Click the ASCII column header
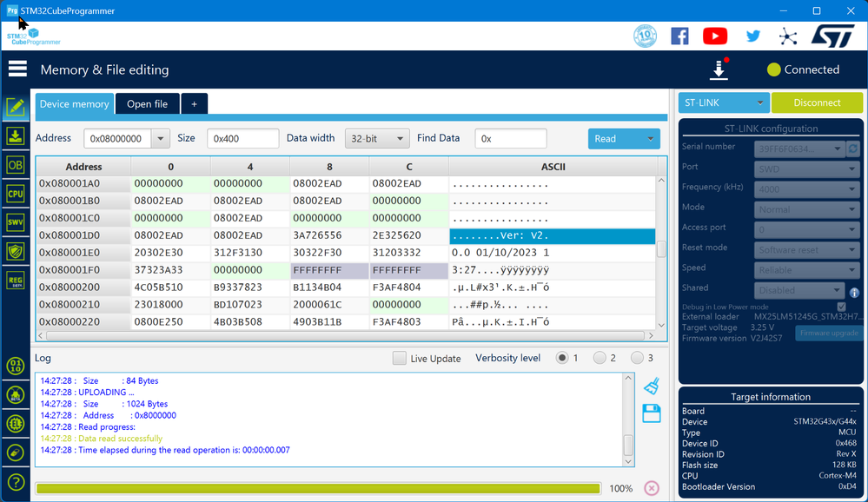The height and width of the screenshot is (502, 868). pos(553,167)
